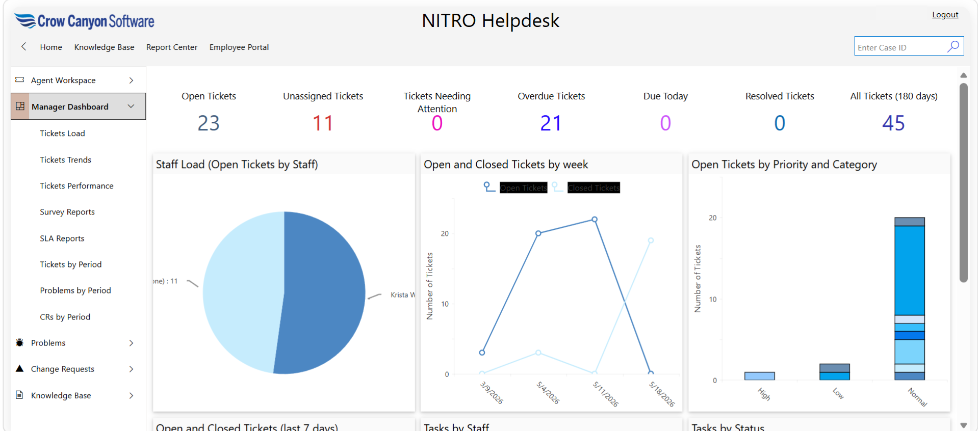Click the scrollbar up arrow
The height and width of the screenshot is (431, 980).
963,75
